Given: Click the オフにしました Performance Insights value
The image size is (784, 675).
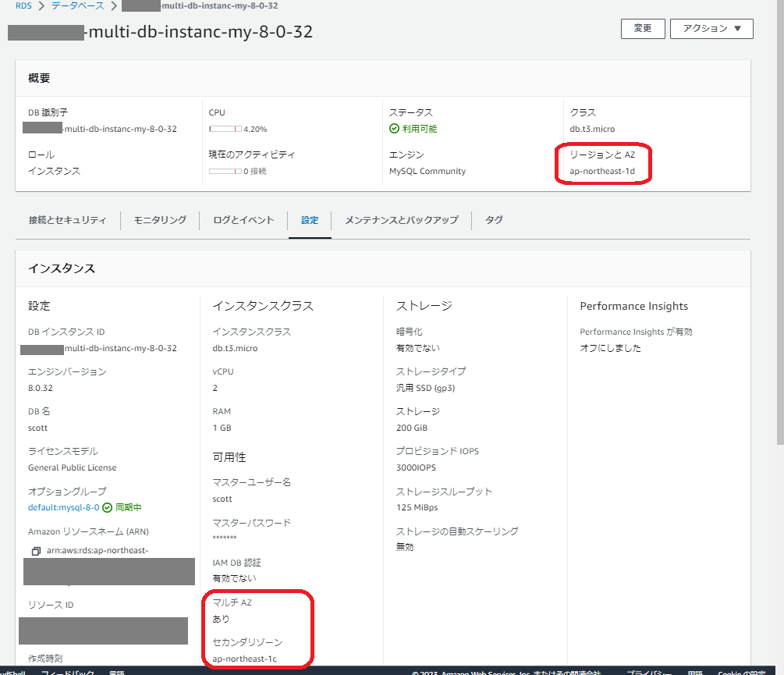Looking at the screenshot, I should tap(610, 348).
